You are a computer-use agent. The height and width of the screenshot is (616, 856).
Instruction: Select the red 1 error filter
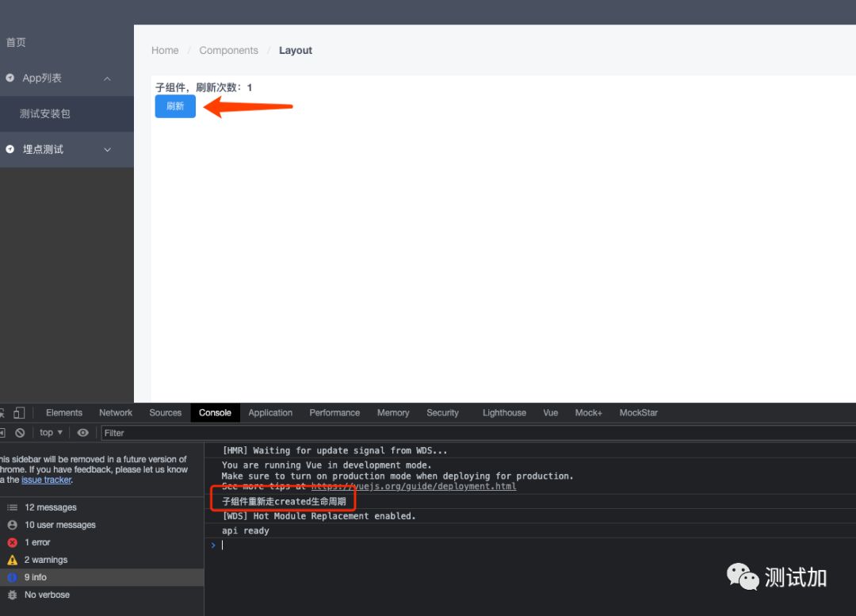(36, 542)
